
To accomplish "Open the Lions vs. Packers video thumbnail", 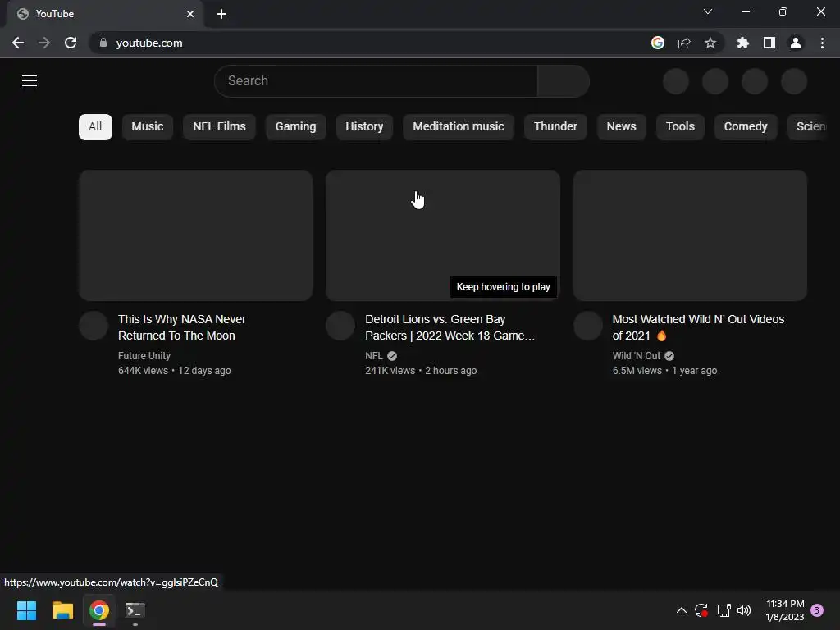I will click(443, 235).
